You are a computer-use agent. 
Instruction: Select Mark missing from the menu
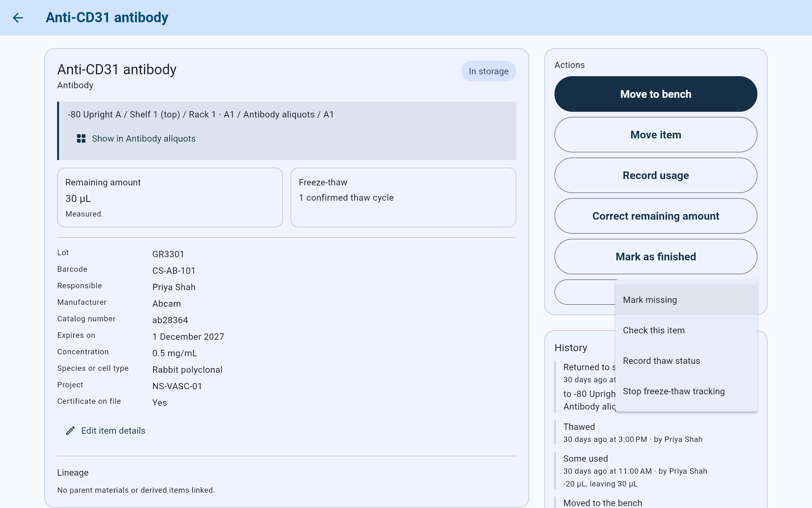coord(686,300)
